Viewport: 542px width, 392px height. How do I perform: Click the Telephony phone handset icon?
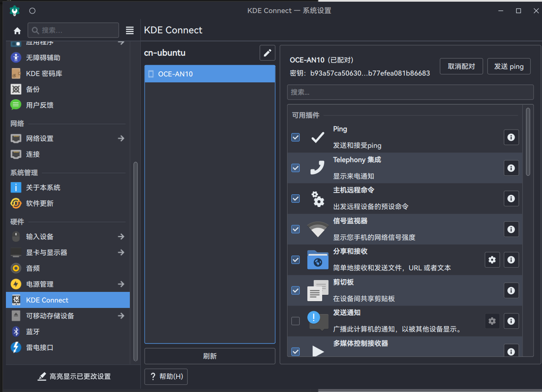pos(318,168)
